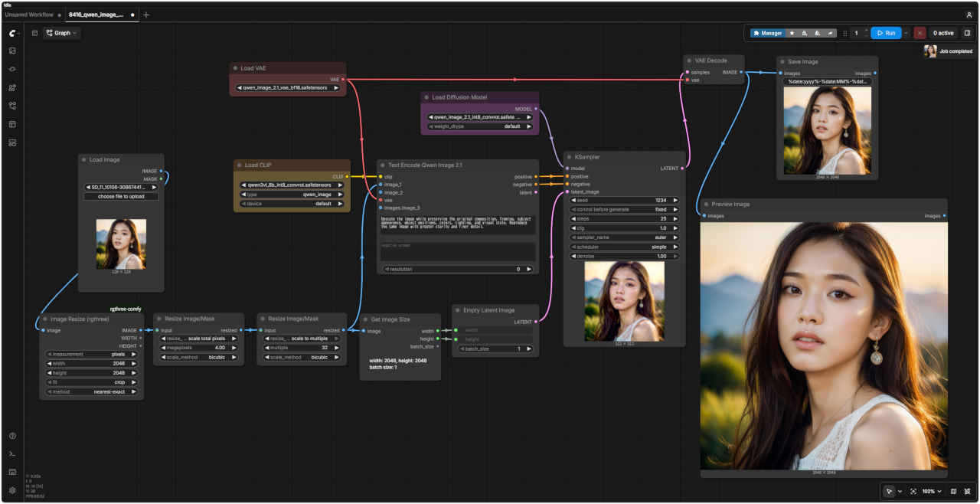Select the pointer mode tool
Image resolution: width=980 pixels, height=504 pixels.
tap(889, 491)
